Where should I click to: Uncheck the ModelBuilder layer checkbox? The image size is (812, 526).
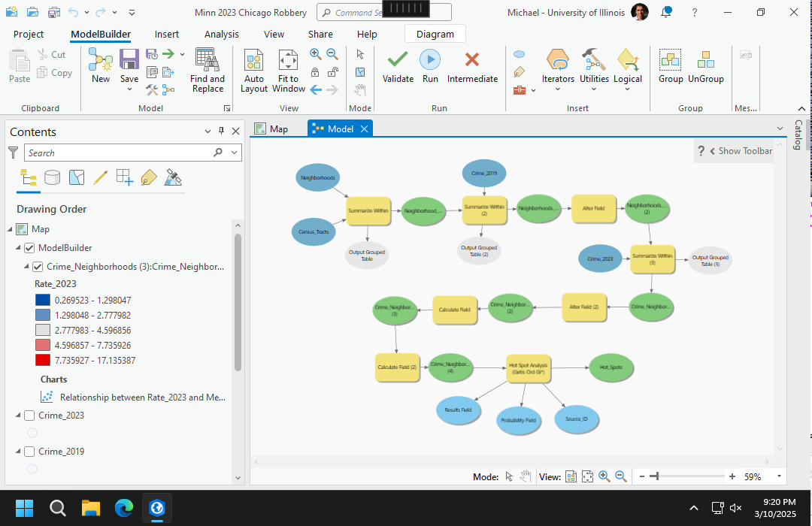pyautogui.click(x=29, y=247)
